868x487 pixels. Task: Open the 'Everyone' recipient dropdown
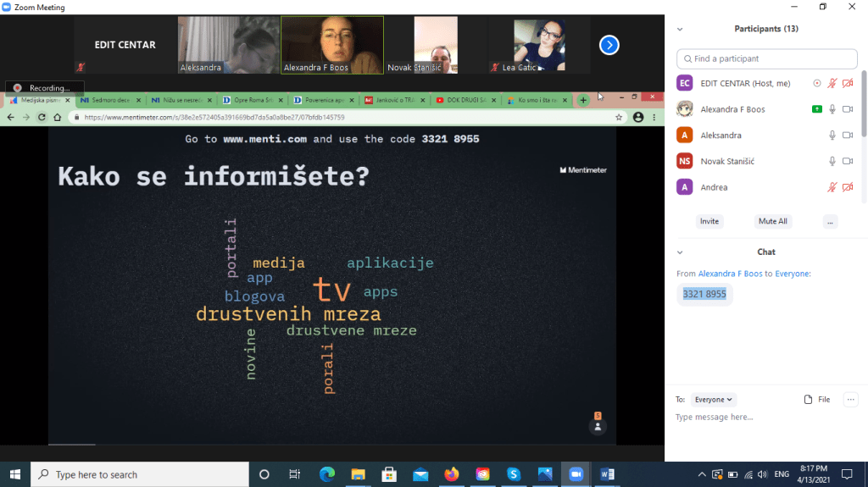pos(714,400)
